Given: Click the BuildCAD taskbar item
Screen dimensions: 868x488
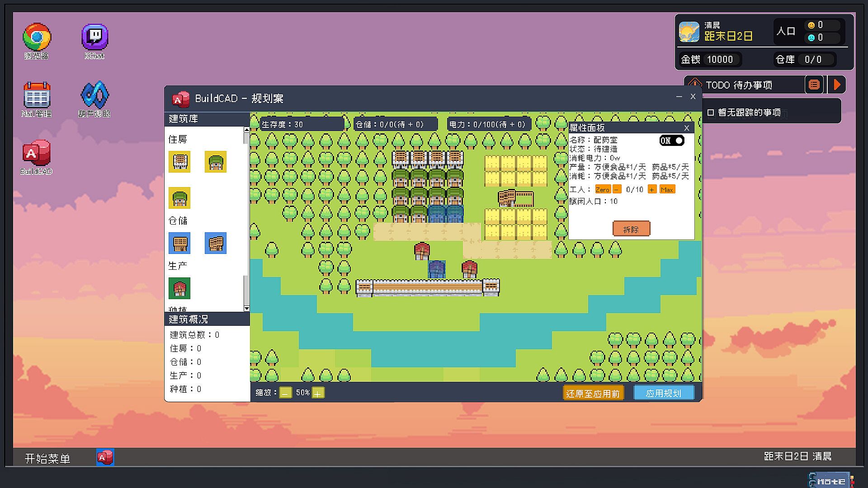Looking at the screenshot, I should click(105, 458).
